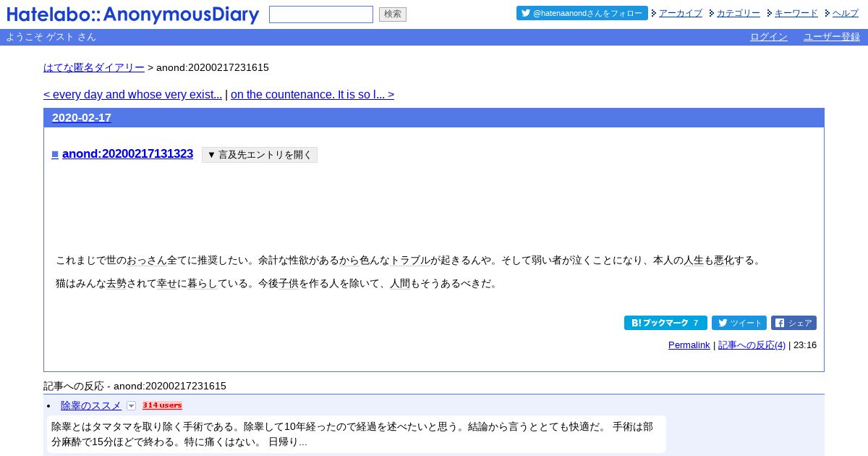Click the ツイート tweet button

739,323
